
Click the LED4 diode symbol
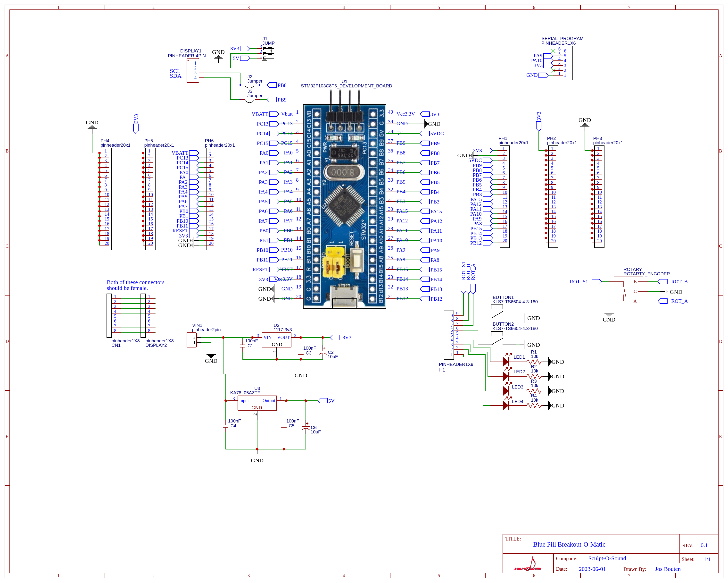point(505,405)
